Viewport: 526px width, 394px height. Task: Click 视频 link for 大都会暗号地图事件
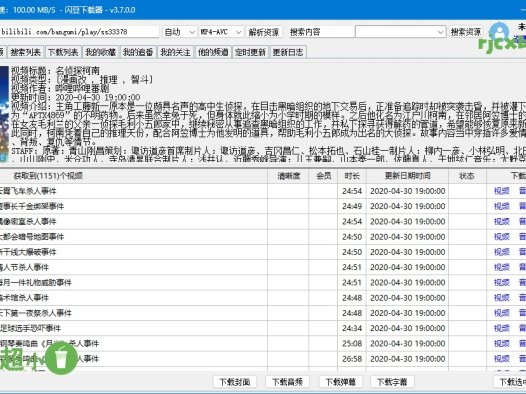pos(502,237)
